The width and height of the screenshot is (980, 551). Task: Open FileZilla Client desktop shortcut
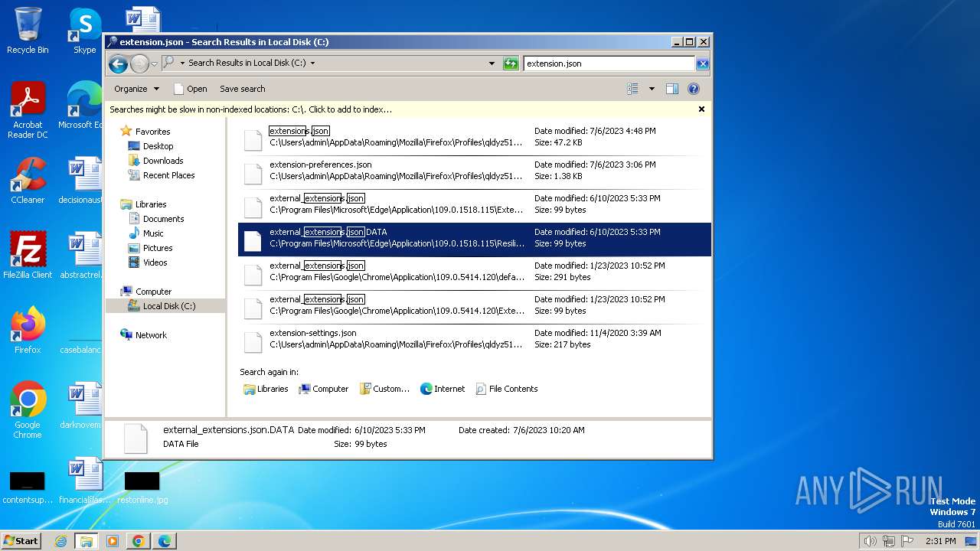coord(28,256)
